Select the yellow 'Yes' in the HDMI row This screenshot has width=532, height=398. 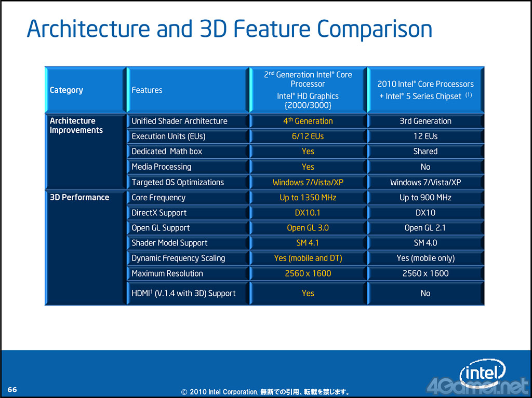click(x=308, y=293)
